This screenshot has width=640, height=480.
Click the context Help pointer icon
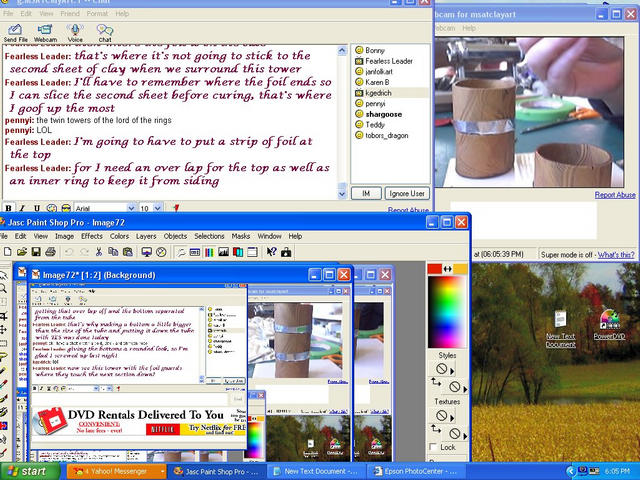[271, 252]
